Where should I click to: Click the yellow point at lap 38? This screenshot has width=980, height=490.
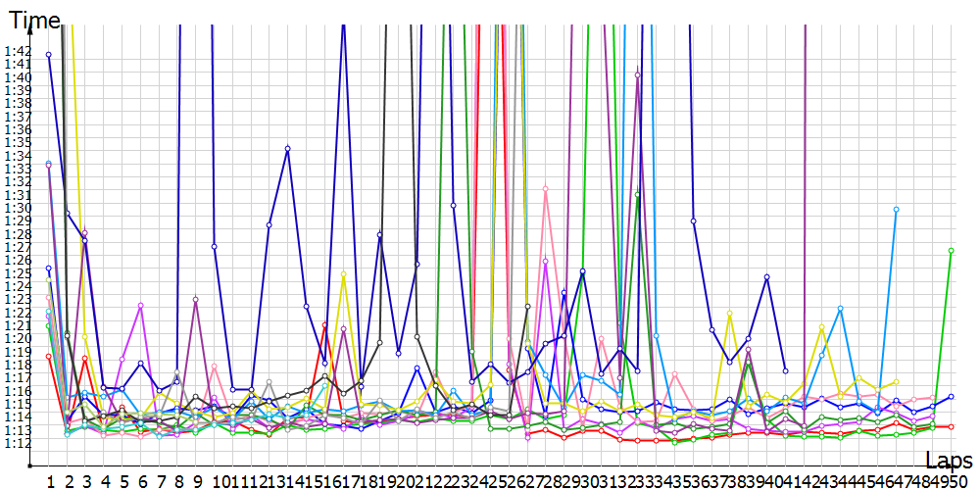pyautogui.click(x=730, y=313)
